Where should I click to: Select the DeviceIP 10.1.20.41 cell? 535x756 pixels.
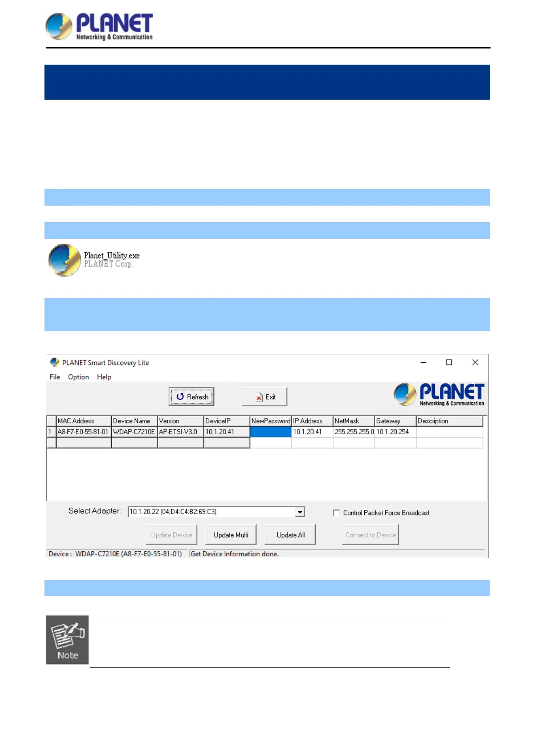(x=226, y=432)
